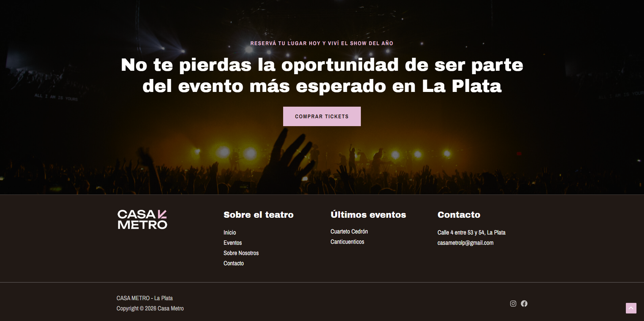
Task: Click the casametrolp@gmail.com email address
Action: click(466, 243)
